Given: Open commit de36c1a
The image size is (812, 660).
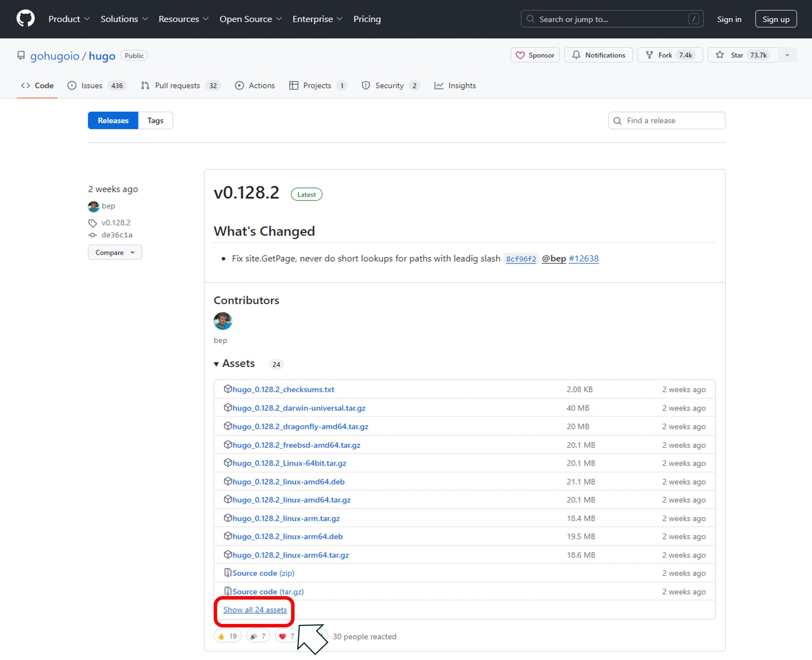Looking at the screenshot, I should [x=117, y=235].
